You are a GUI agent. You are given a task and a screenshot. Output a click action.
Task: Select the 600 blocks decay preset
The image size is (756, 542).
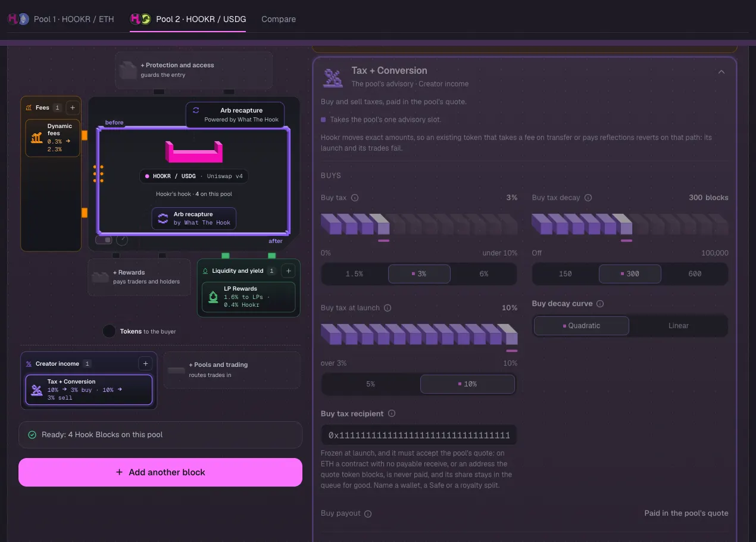click(x=695, y=274)
